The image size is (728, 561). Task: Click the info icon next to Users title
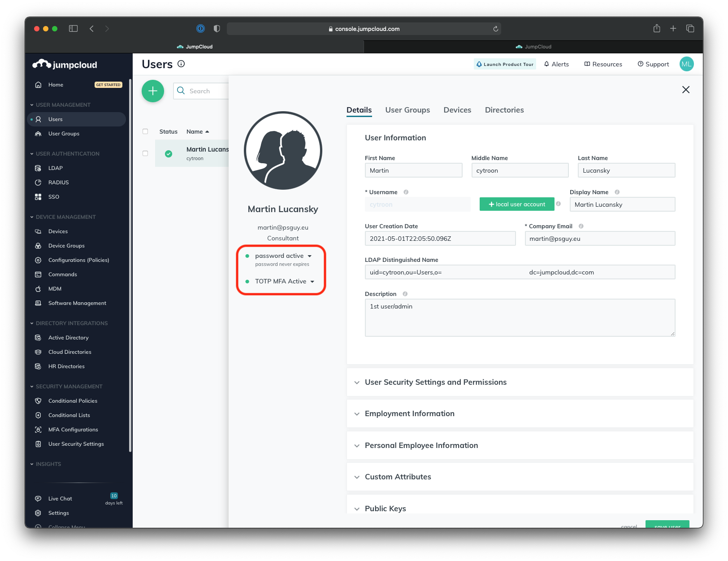point(181,64)
